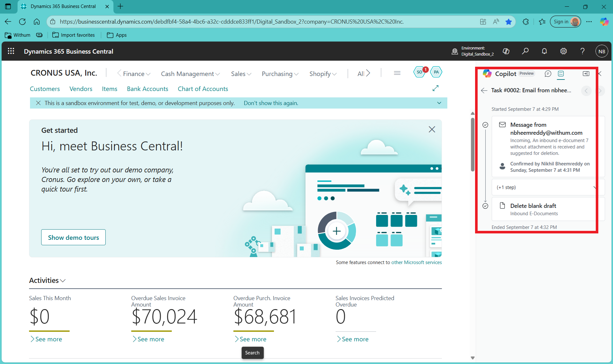Open the Chart of Accounts tab

click(x=203, y=89)
